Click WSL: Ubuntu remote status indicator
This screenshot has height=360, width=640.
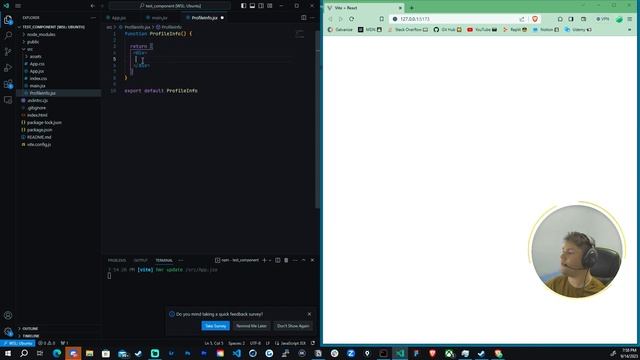pos(18,343)
